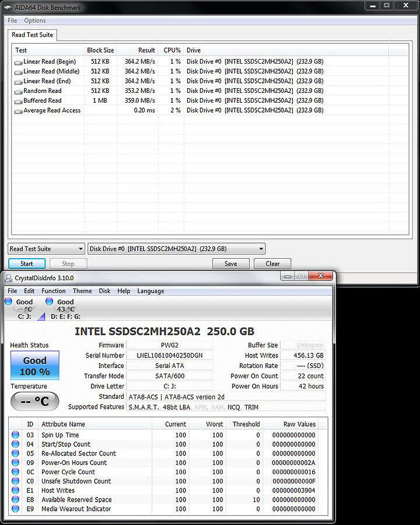Minimize the AIDA64 Disk Benchmark window
The height and width of the screenshot is (525, 420).
tap(373, 5)
